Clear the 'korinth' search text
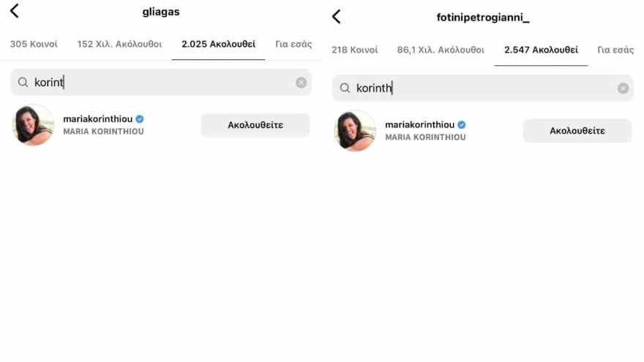644x362 pixels. 623,88
